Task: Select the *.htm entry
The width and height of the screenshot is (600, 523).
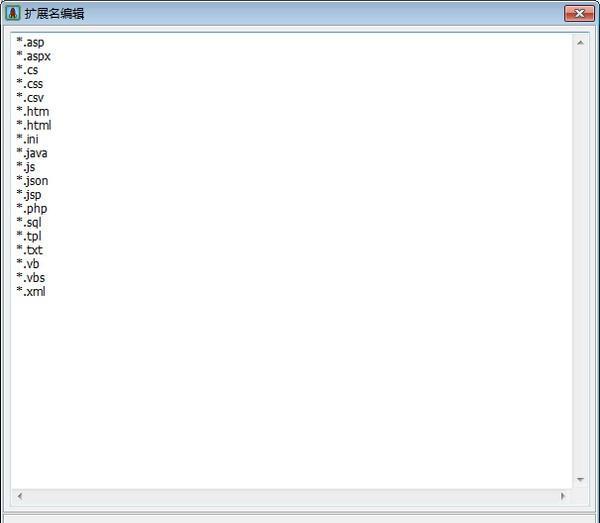Action: [33, 111]
